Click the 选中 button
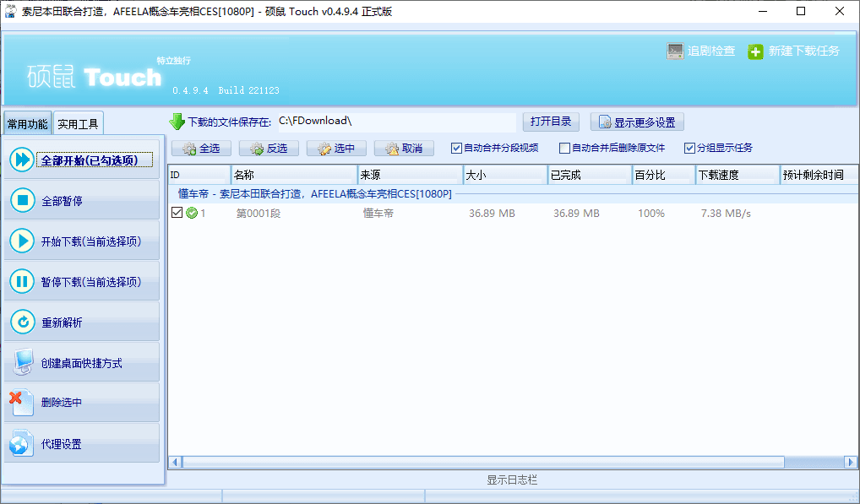Image resolution: width=860 pixels, height=504 pixels. pos(336,149)
